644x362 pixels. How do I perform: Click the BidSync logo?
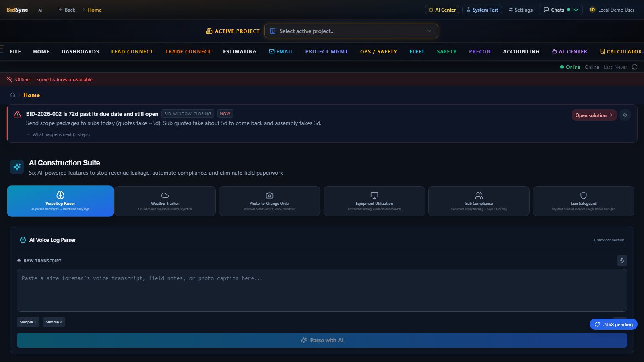point(17,10)
